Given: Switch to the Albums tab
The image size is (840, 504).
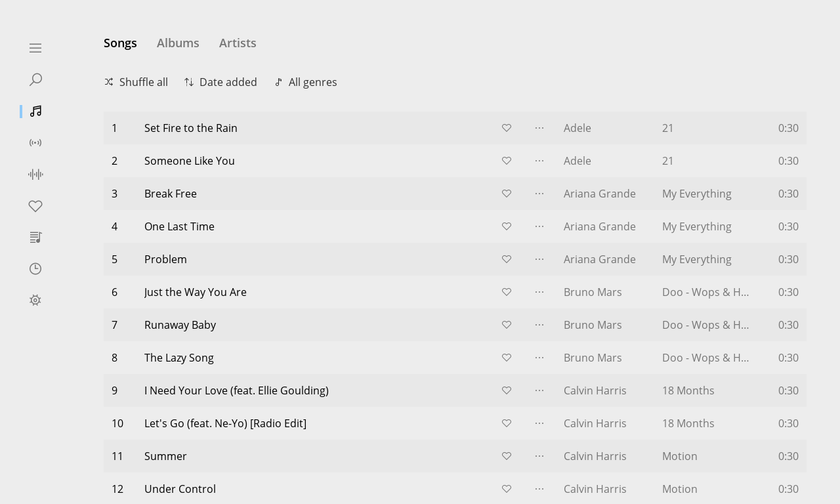Looking at the screenshot, I should [178, 43].
